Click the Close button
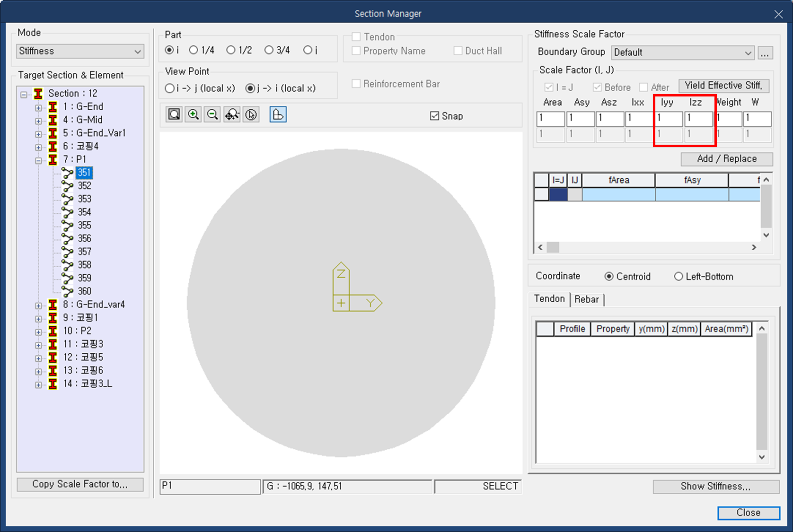This screenshot has width=793, height=532. (749, 513)
